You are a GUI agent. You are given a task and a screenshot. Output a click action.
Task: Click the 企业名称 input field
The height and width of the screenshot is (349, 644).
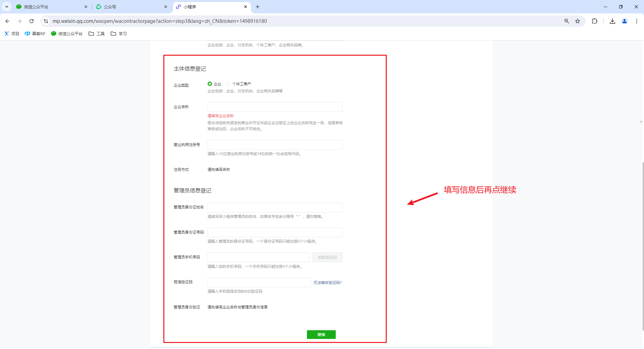pos(275,107)
